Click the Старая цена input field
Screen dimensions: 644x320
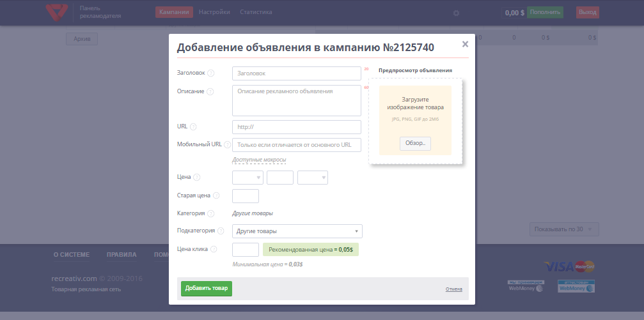point(246,196)
